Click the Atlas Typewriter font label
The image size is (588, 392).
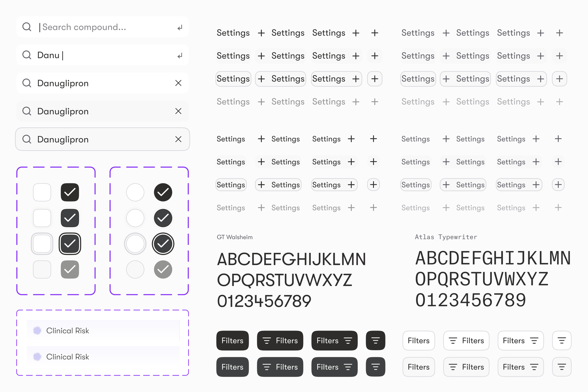pyautogui.click(x=446, y=237)
